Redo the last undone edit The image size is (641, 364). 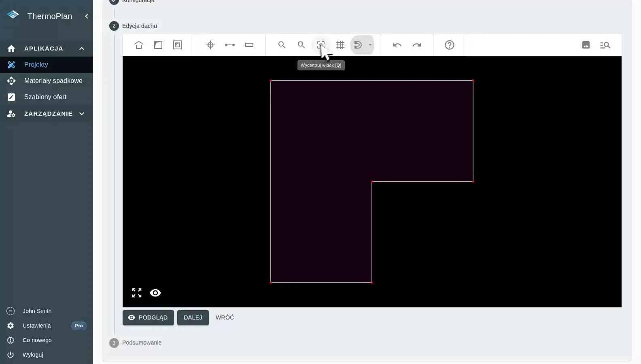(417, 45)
